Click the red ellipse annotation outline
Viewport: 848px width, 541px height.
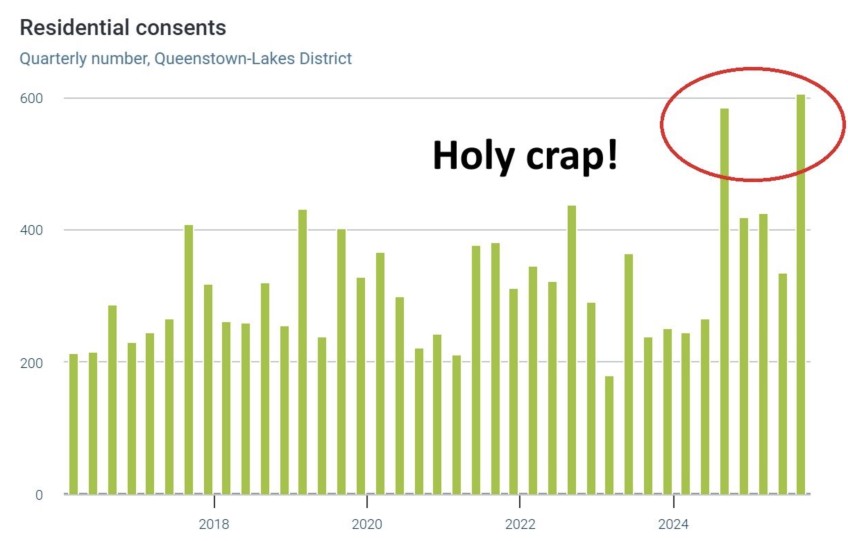click(x=663, y=126)
